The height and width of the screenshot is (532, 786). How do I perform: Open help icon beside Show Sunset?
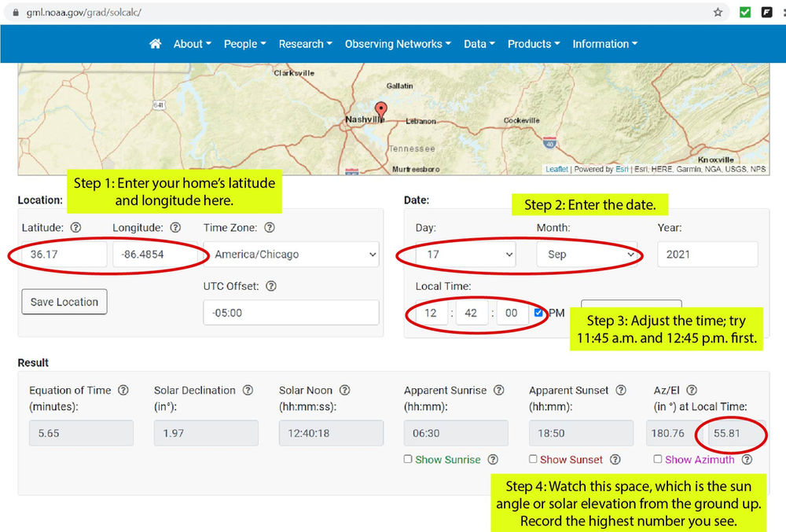click(x=615, y=460)
